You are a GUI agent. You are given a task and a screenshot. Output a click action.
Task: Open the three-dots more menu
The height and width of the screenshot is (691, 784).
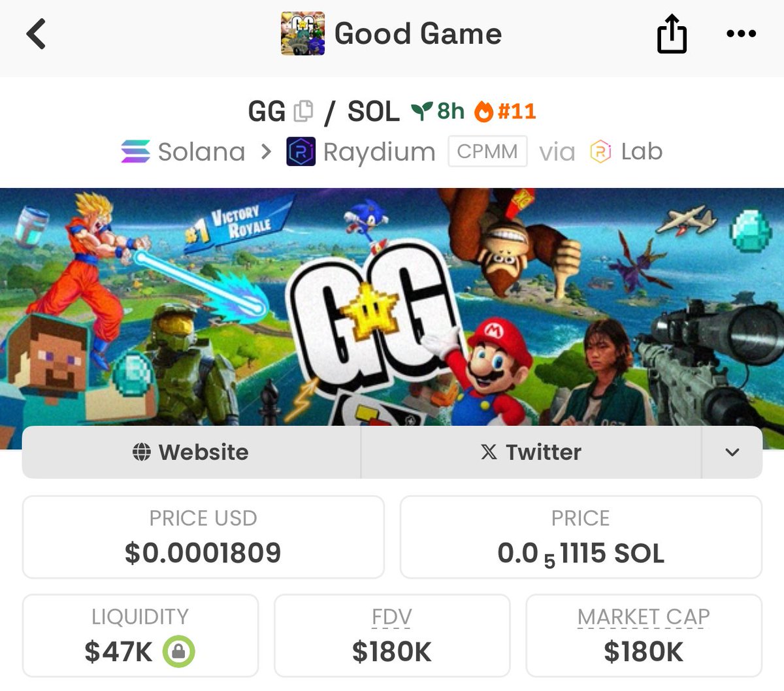click(x=741, y=33)
